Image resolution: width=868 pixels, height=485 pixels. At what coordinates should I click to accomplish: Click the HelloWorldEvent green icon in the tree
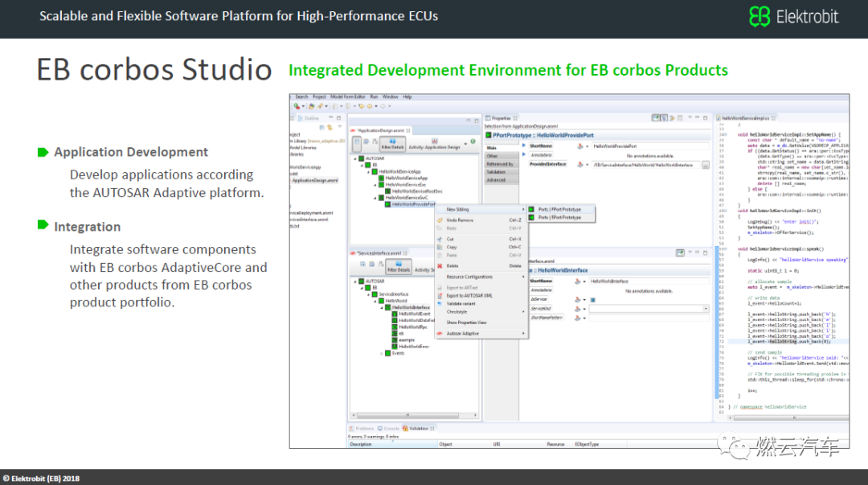tap(395, 314)
